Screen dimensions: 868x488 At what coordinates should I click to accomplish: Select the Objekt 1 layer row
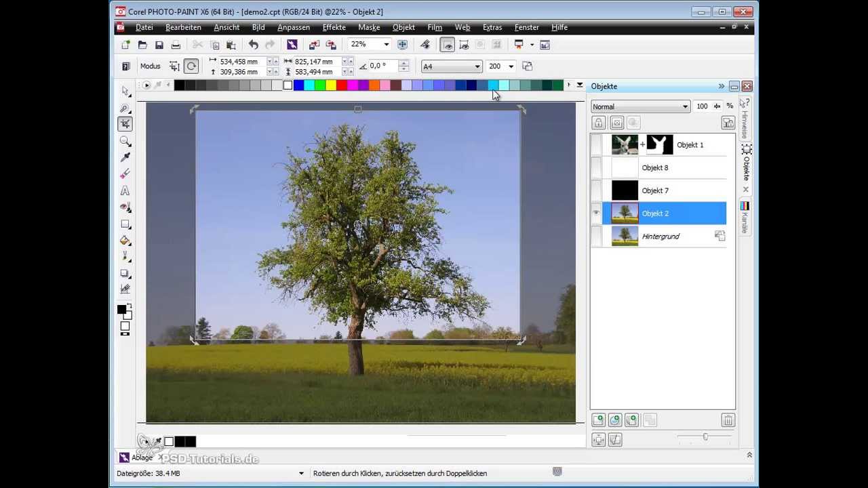click(x=664, y=144)
